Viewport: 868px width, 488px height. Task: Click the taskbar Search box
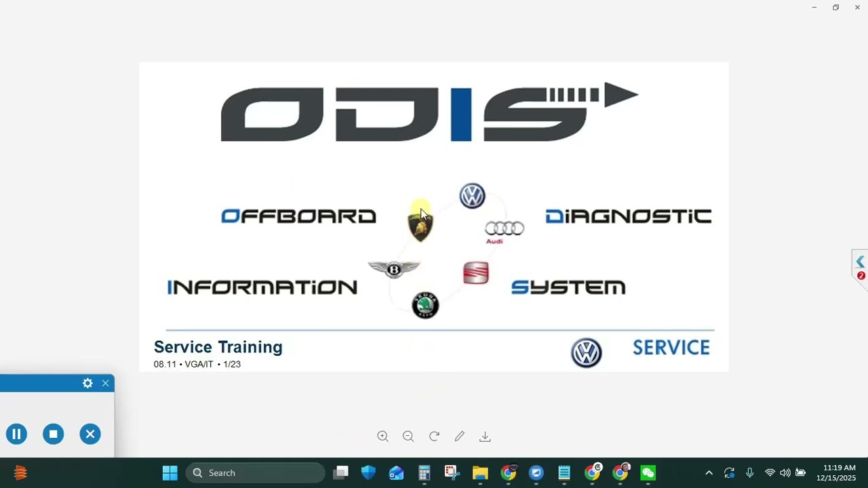[x=256, y=473]
